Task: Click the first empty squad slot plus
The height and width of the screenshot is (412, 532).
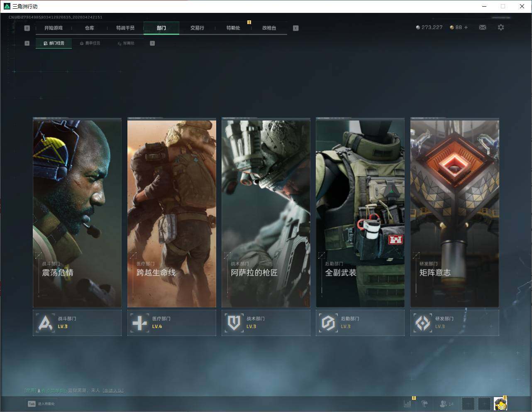Action: 468,403
